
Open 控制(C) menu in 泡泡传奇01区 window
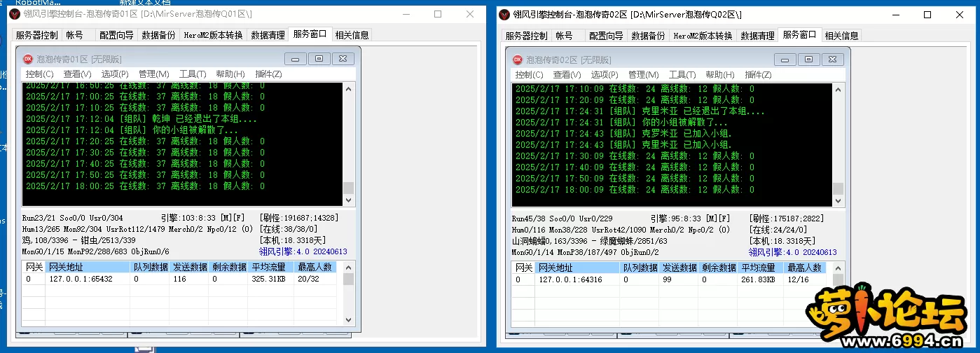(39, 74)
